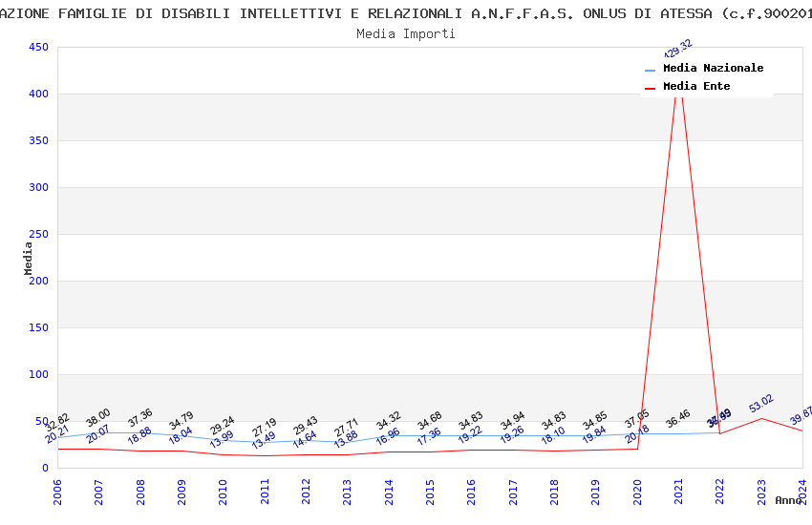812x525 pixels.
Task: Click the data label 19.84
Action: coord(595,434)
